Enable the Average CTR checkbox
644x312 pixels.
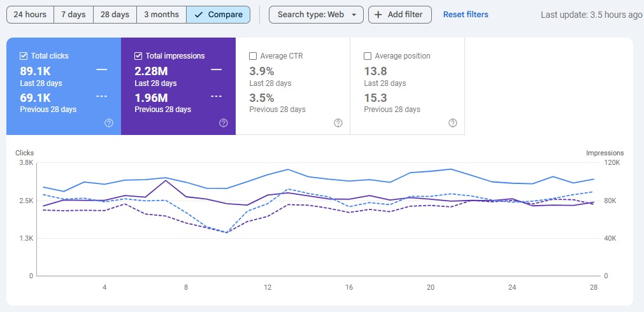(253, 56)
